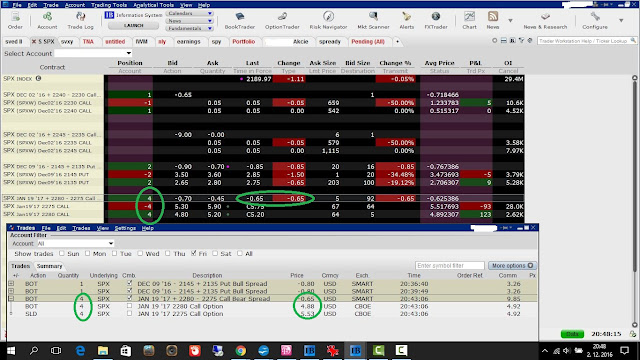Image resolution: width=640 pixels, height=360 pixels.
Task: Expand the BOT trade row at 20:39:49
Action: (x=11, y=291)
